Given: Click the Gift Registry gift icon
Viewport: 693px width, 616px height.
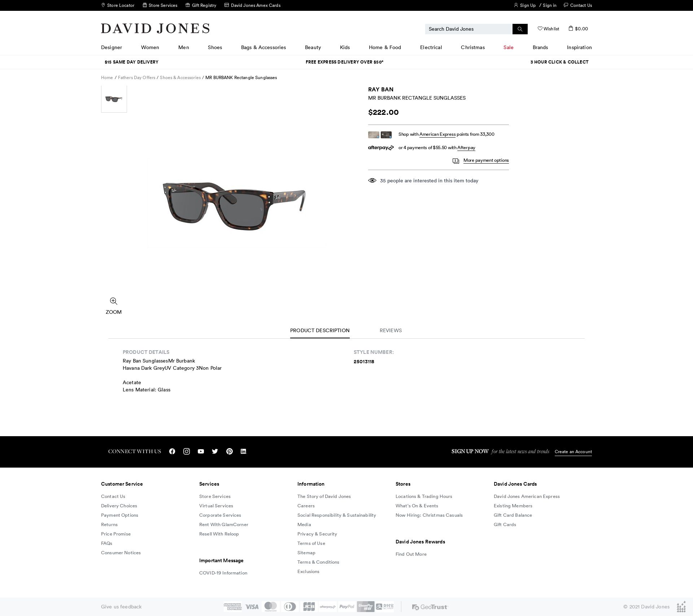Looking at the screenshot, I should click(x=188, y=5).
